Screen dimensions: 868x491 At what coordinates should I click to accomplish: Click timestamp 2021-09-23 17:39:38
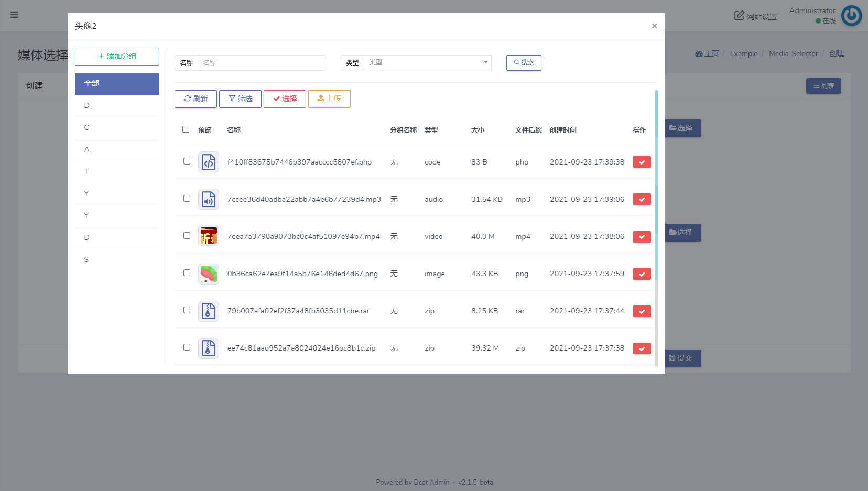pyautogui.click(x=587, y=162)
